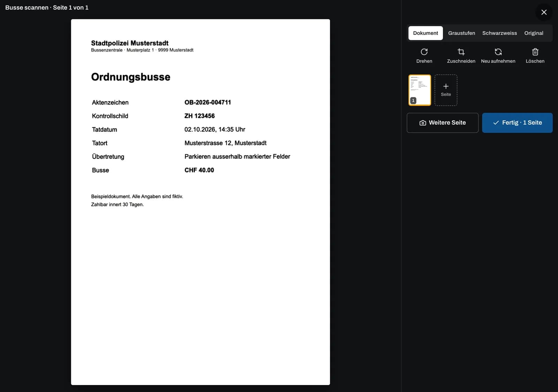Finish with Fertig · 1 Seite
Viewport: 558px width, 392px height.
(x=517, y=123)
